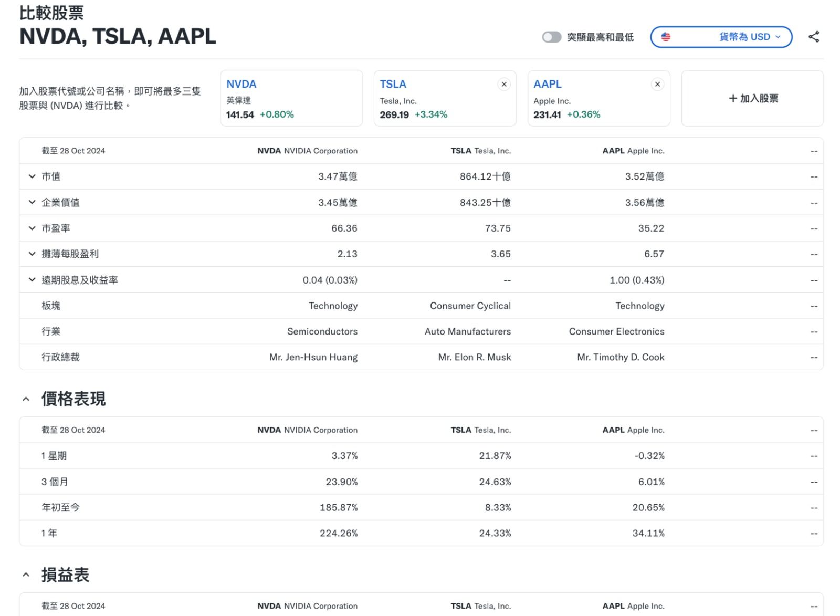Click NVDA dividend 0.04 (0.03%)
Viewport: 840px width, 616px height.
tap(330, 280)
